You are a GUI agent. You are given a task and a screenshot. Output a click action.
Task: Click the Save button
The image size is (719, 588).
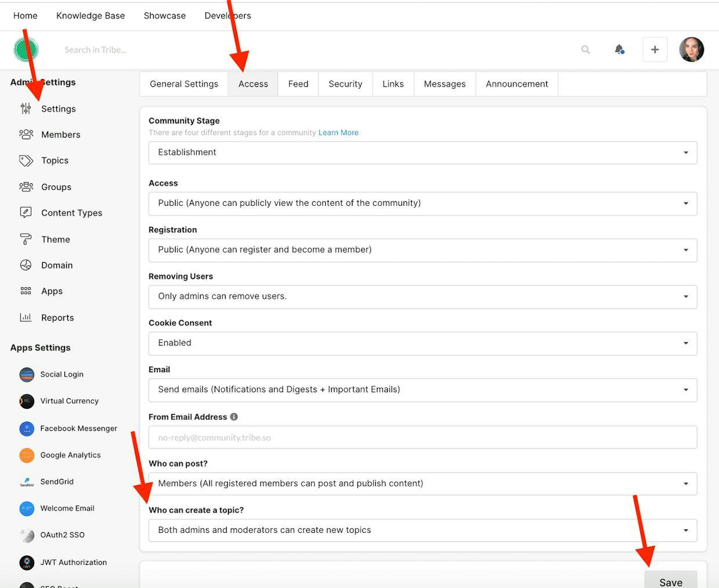point(671,580)
